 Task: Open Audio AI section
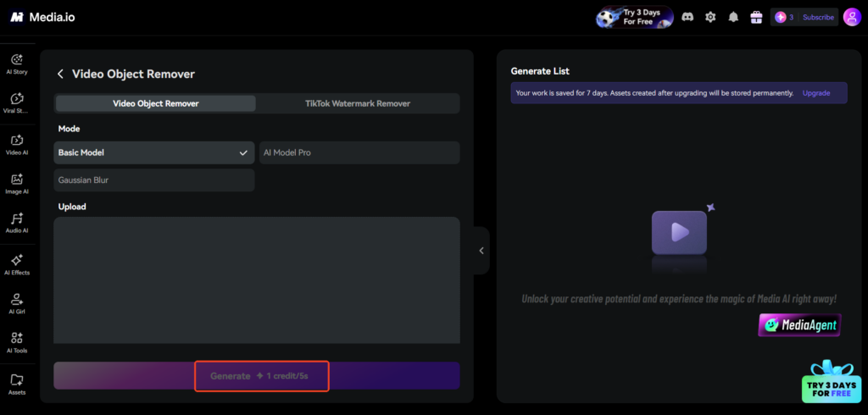[x=17, y=223]
